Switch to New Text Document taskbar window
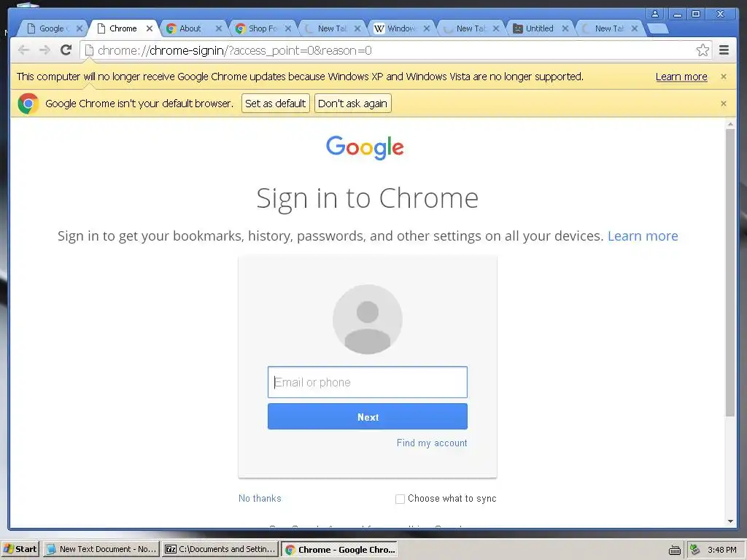Image resolution: width=747 pixels, height=560 pixels. [101, 549]
